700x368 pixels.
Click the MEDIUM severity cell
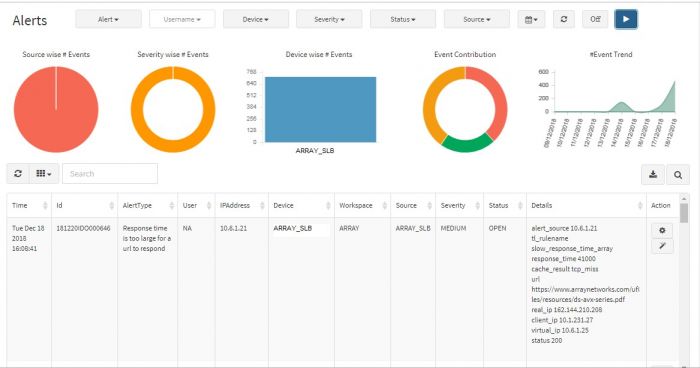pos(453,228)
